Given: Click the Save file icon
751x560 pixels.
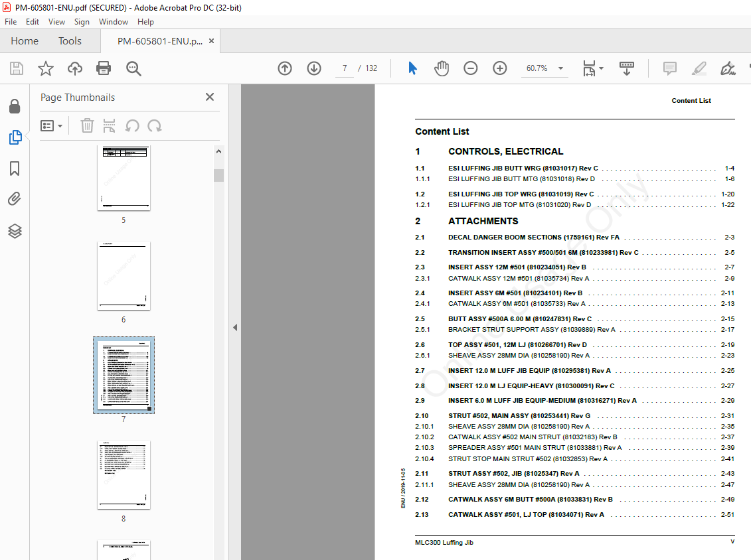Looking at the screenshot, I should pyautogui.click(x=17, y=68).
